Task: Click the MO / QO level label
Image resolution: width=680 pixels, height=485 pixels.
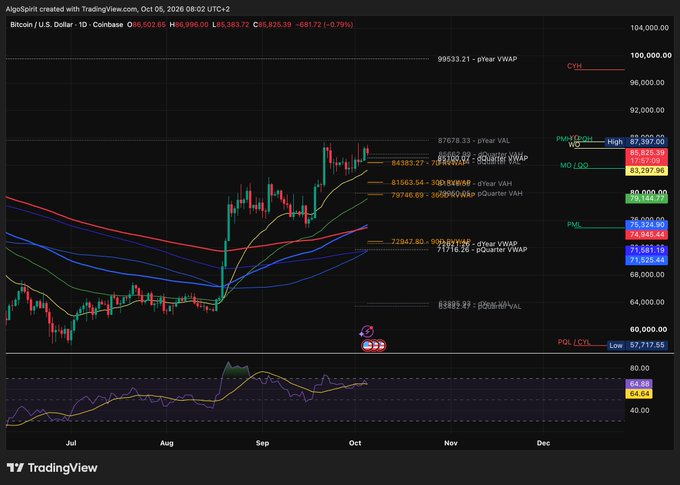Action: tap(574, 166)
